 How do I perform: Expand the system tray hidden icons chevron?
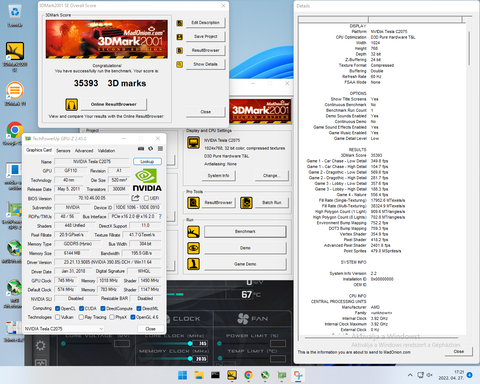[410, 375]
